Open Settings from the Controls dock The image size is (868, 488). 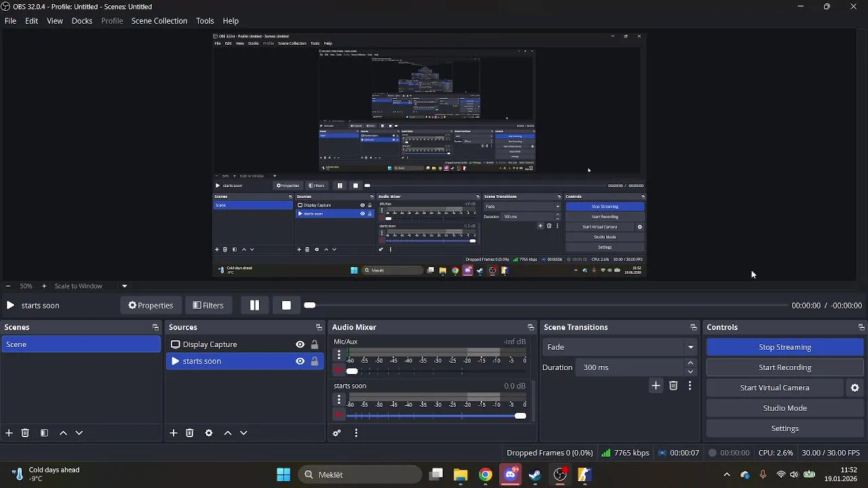click(785, 428)
